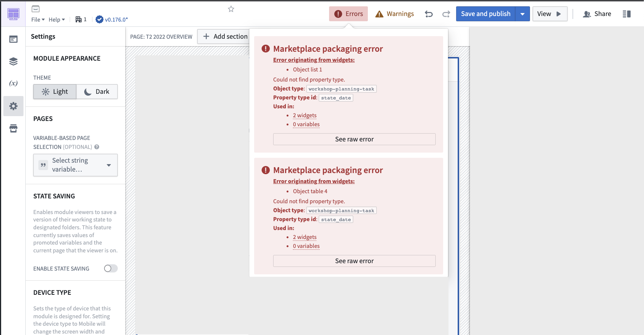Select the Settings gear icon in sidebar
The image size is (644, 335).
[13, 106]
